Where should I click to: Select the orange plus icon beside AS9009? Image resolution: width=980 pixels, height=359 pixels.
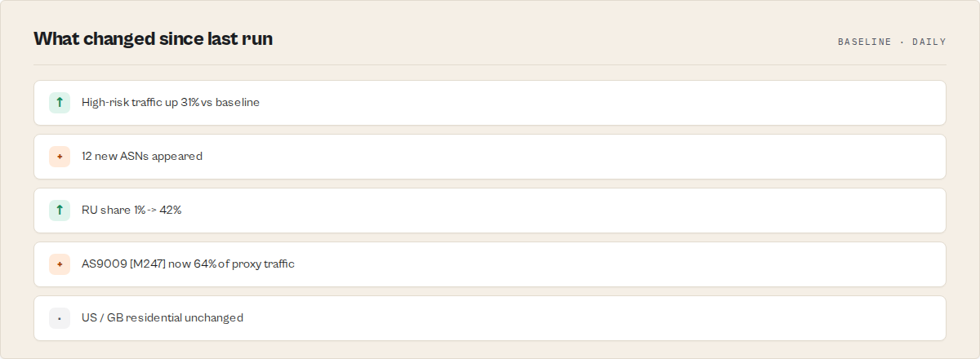[60, 264]
